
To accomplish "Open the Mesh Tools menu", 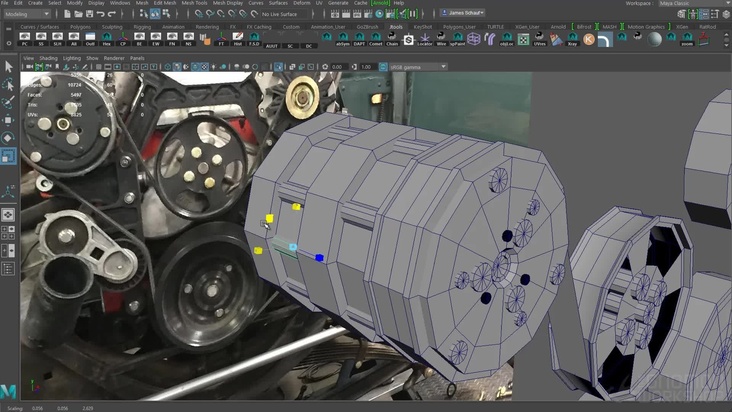I will [x=197, y=4].
